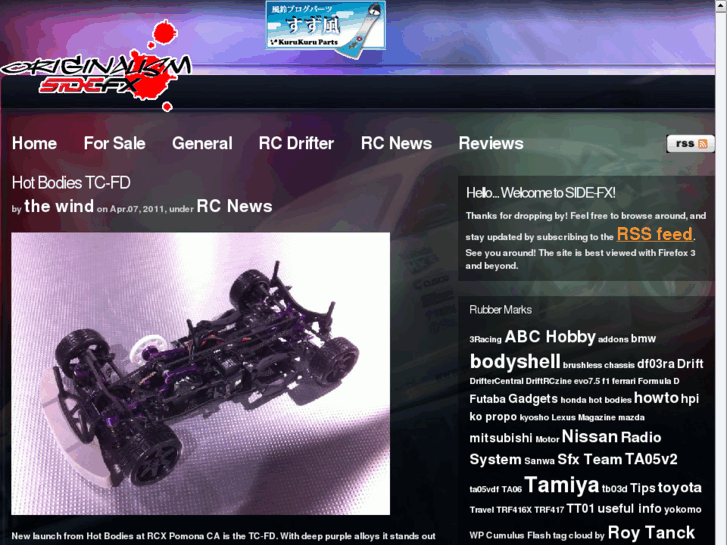Open RC News in navigation bar

click(396, 143)
